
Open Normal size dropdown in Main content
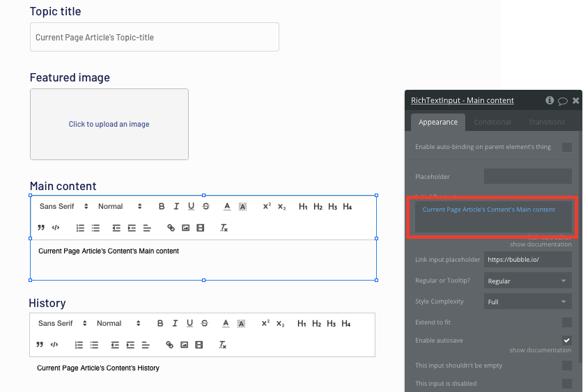click(x=120, y=206)
